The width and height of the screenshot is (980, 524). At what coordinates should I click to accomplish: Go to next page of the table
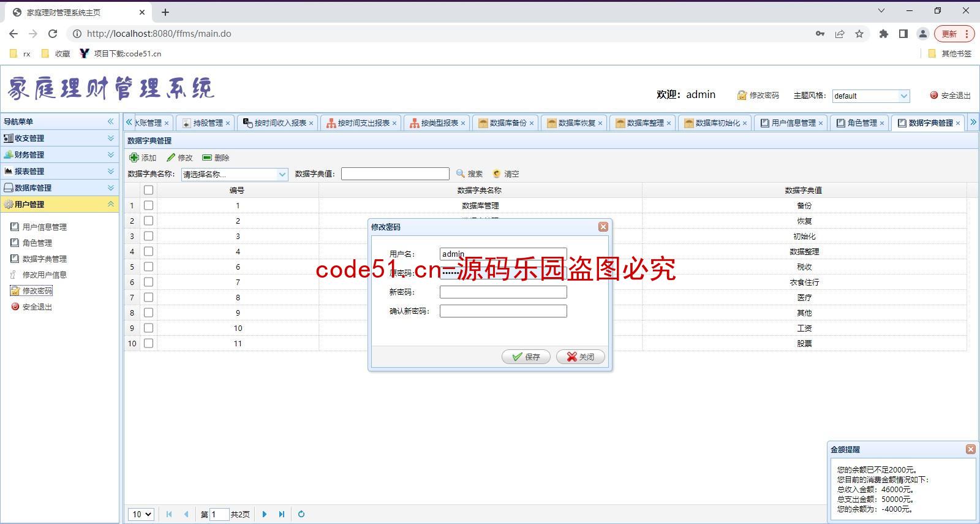coord(265,514)
